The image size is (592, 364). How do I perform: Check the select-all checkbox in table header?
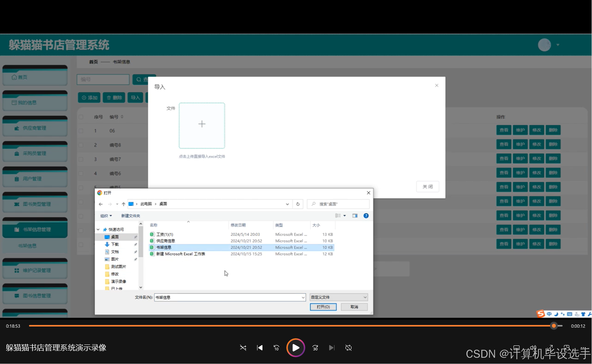coord(81,117)
